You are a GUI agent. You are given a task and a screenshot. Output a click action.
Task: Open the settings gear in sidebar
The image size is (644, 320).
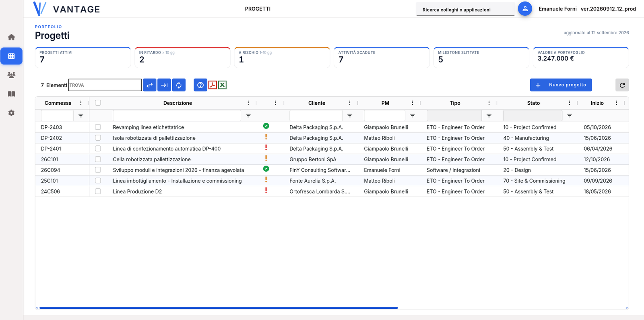click(x=11, y=113)
